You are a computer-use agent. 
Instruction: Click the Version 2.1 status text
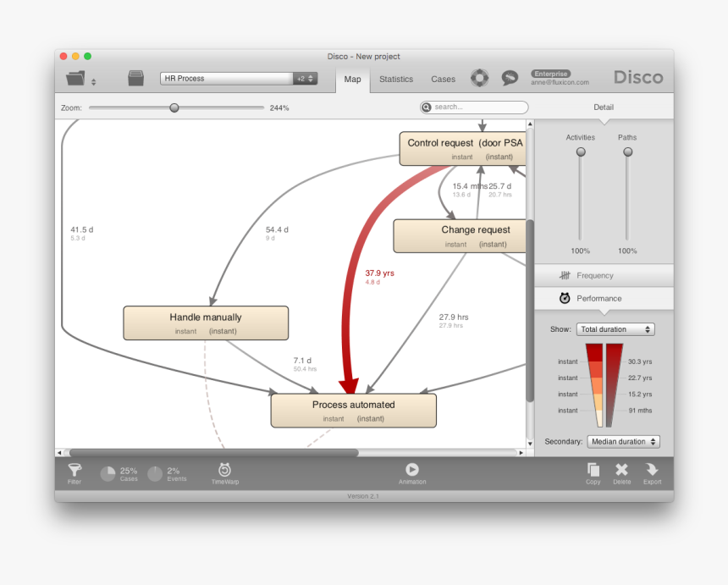tap(363, 496)
